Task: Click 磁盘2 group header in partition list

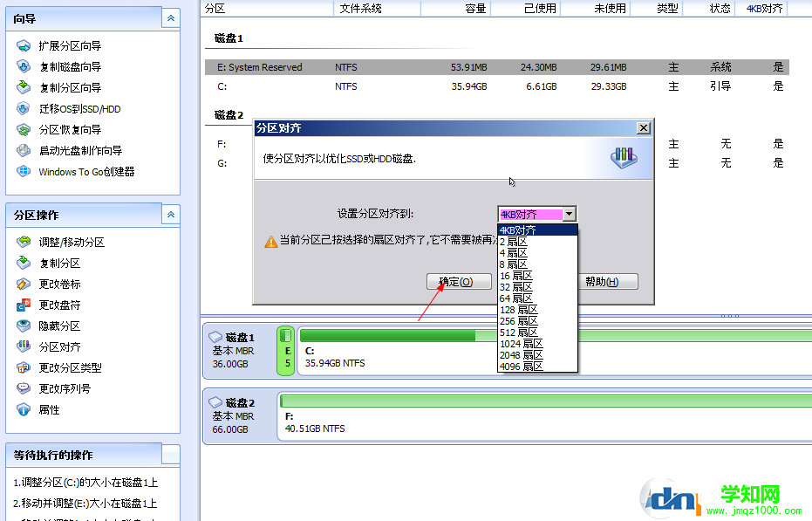Action: coord(229,115)
